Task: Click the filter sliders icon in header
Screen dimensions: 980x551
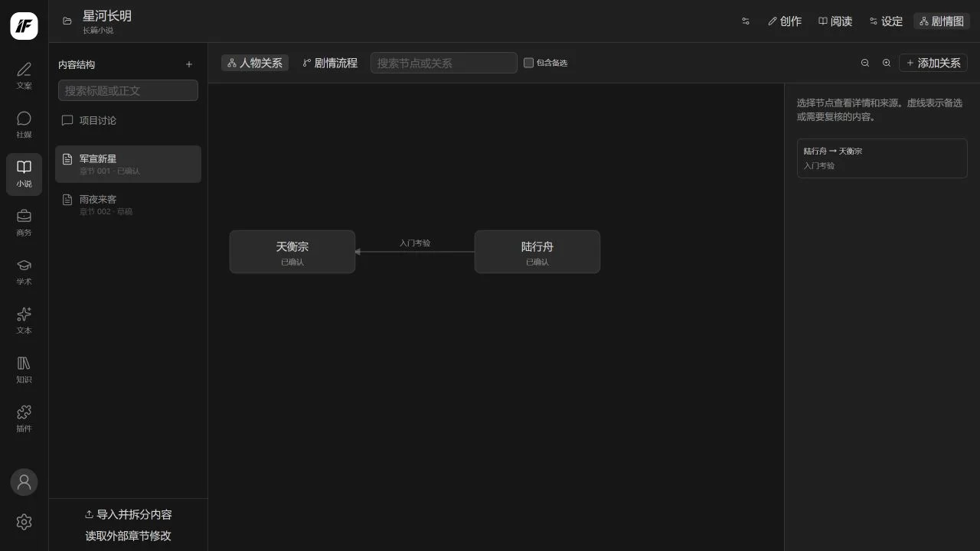Action: pyautogui.click(x=746, y=21)
